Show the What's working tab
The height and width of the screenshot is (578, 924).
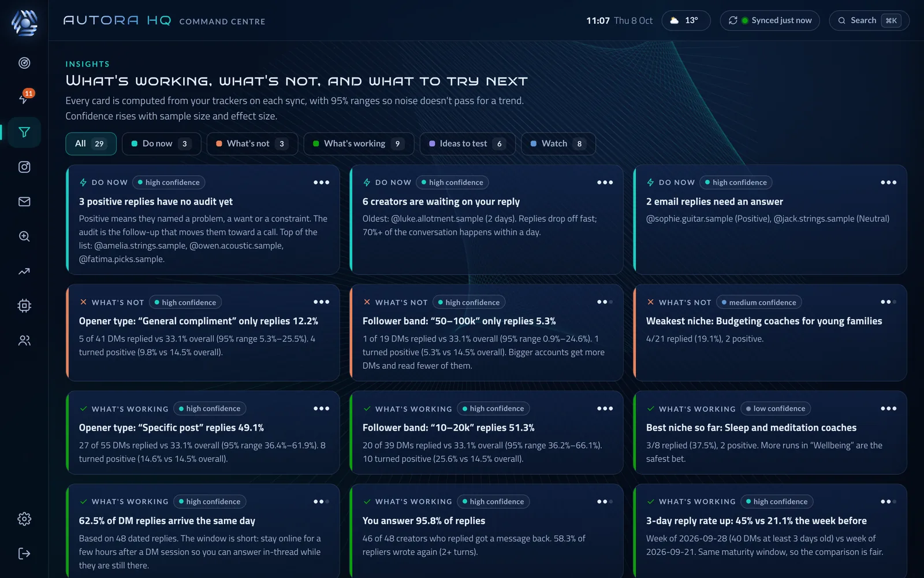pos(359,144)
